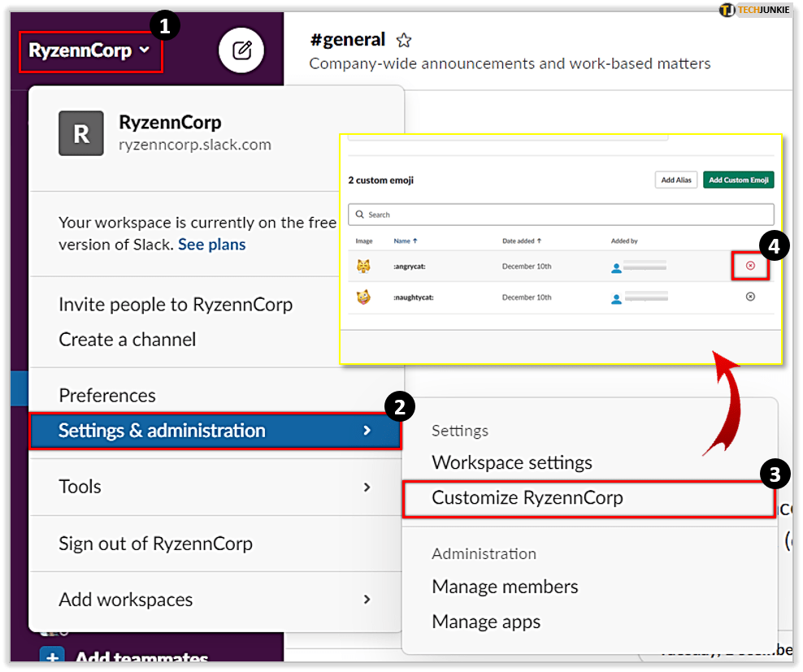Viewport: 803px width, 672px height.
Task: Star the #general channel
Action: (x=403, y=40)
